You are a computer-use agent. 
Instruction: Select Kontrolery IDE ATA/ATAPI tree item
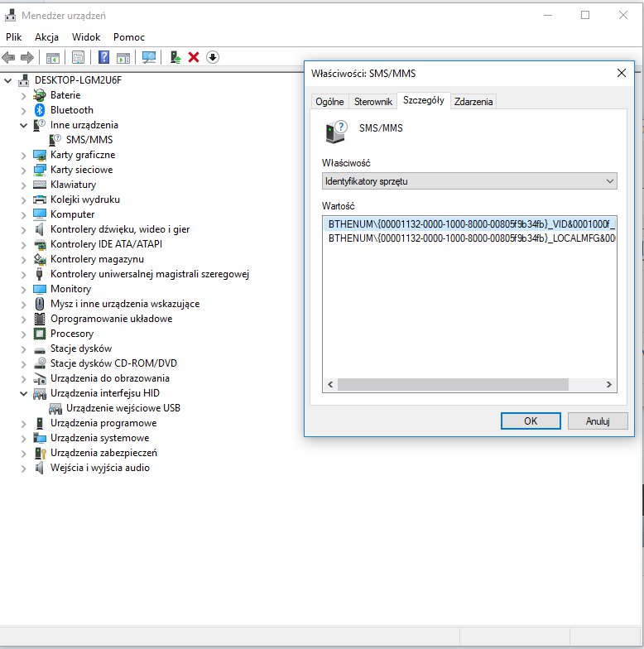[x=106, y=244]
